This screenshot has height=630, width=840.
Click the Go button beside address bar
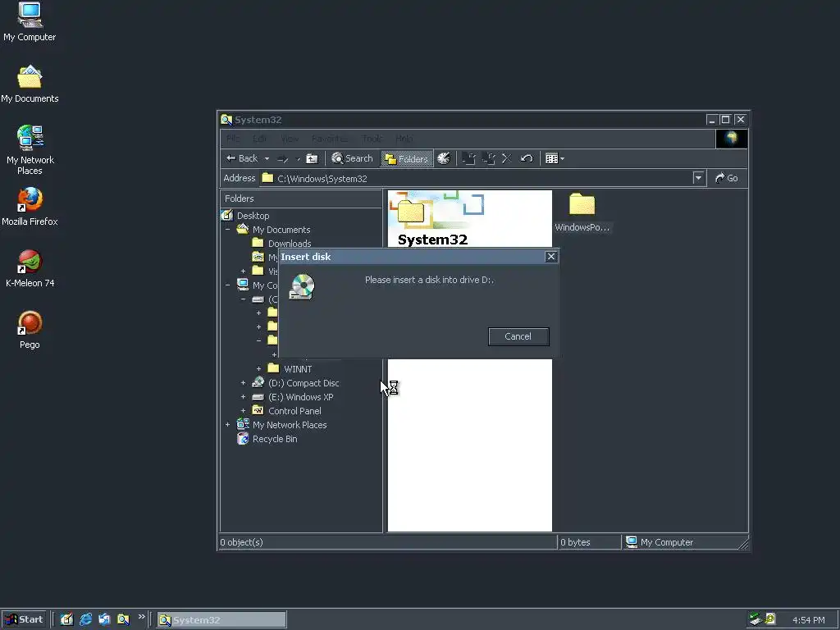coord(727,178)
